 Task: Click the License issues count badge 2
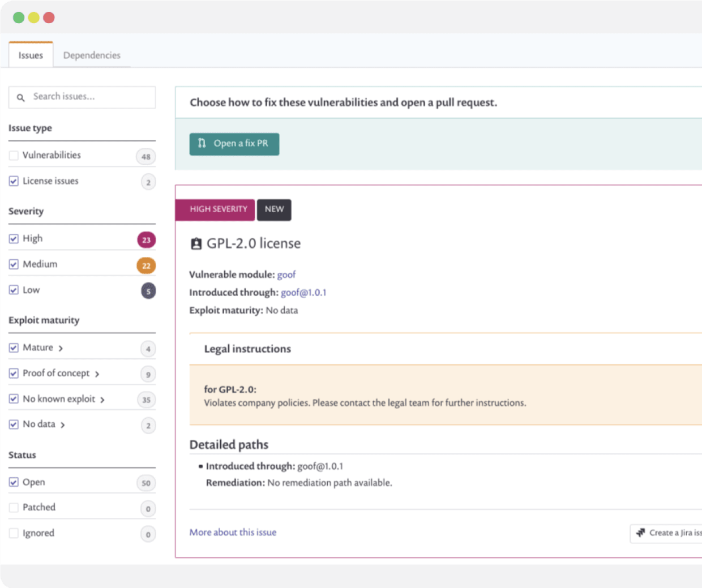[148, 182]
